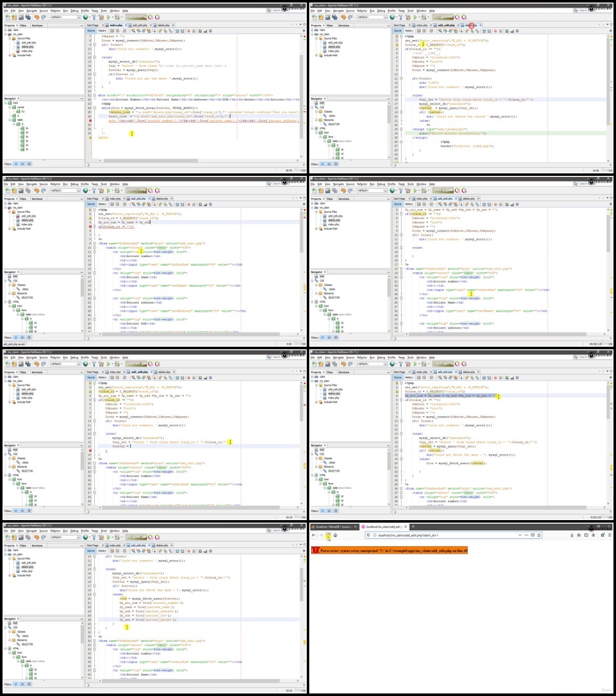616x696 pixels.
Task: Show site information icon in address bar
Action: tap(375, 535)
